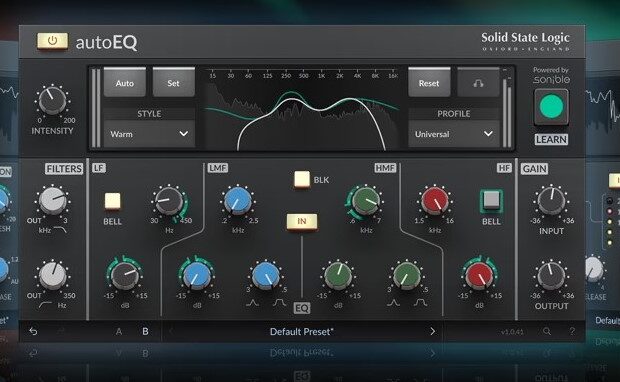Click the Auto button
The width and height of the screenshot is (620, 382).
[x=125, y=83]
